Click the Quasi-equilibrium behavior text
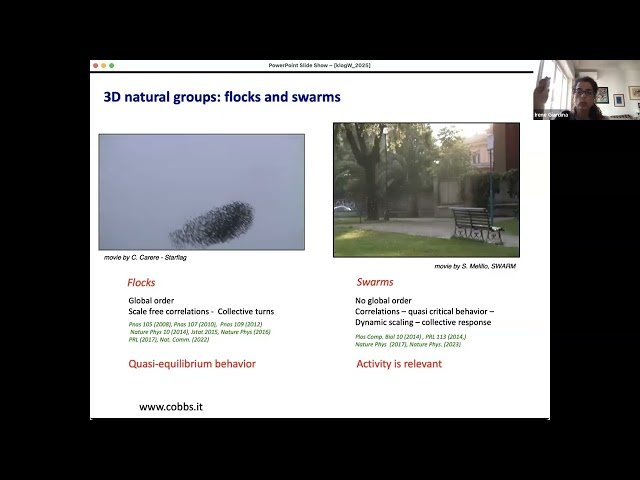The width and height of the screenshot is (640, 480). coord(192,364)
